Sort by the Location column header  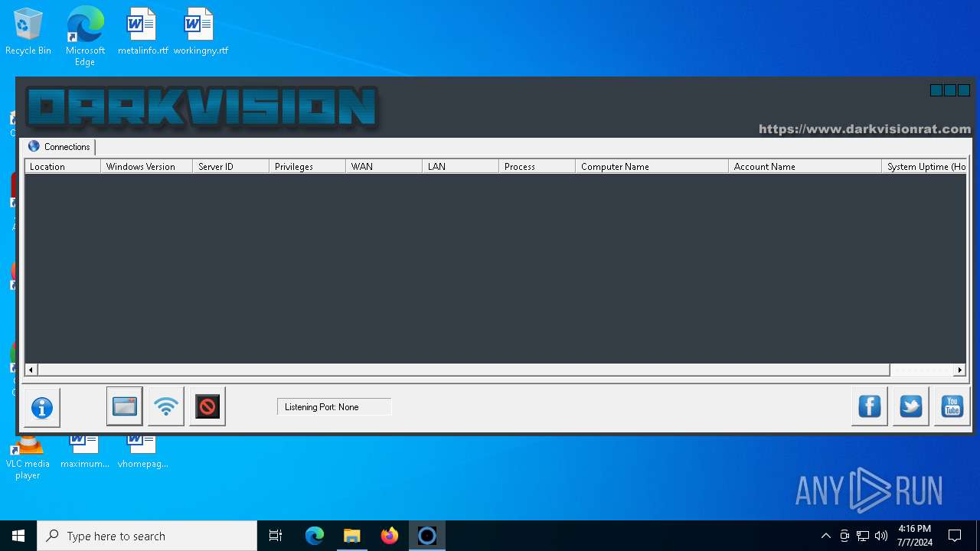point(63,166)
